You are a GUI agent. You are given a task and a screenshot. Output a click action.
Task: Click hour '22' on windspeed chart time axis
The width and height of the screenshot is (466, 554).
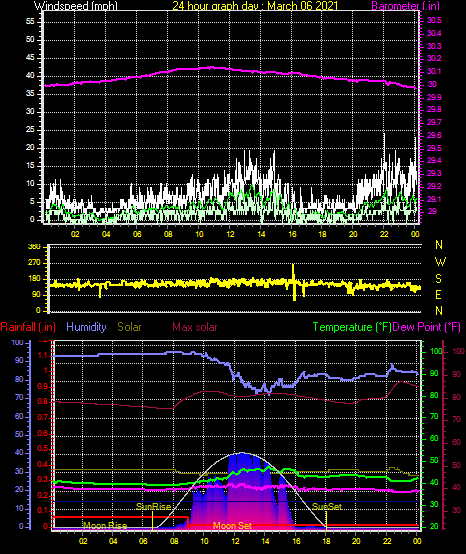(384, 234)
